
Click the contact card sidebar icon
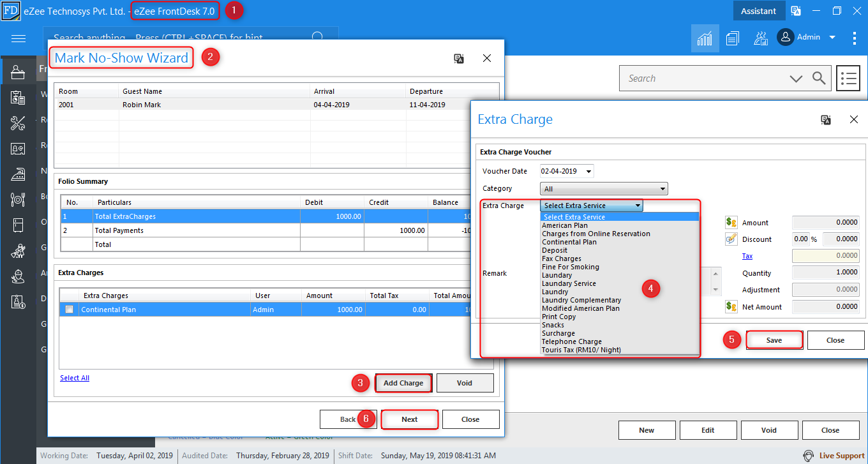[x=18, y=149]
